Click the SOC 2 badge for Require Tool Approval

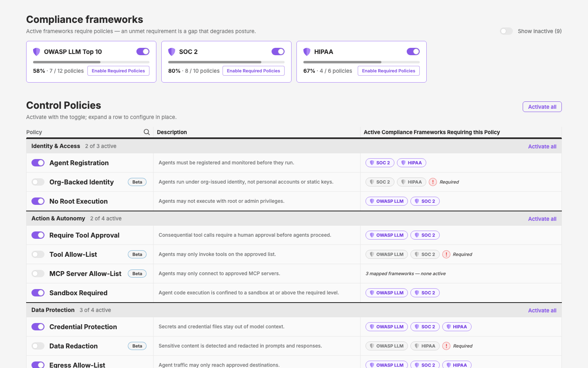425,235
